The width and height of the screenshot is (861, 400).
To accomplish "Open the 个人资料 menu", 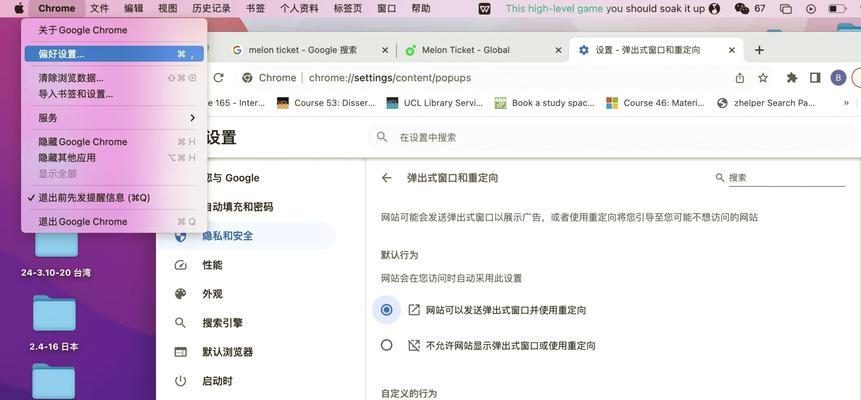I will pyautogui.click(x=299, y=8).
